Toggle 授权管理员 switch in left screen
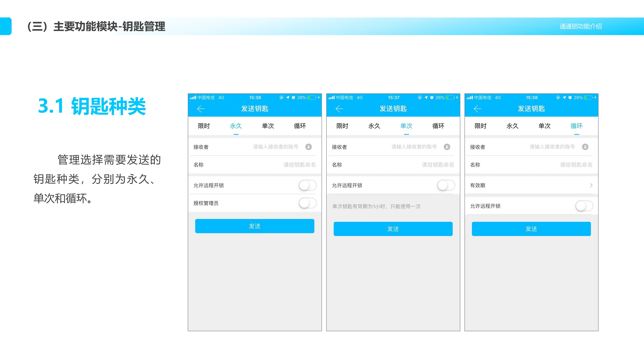The height and width of the screenshot is (362, 644). click(308, 203)
